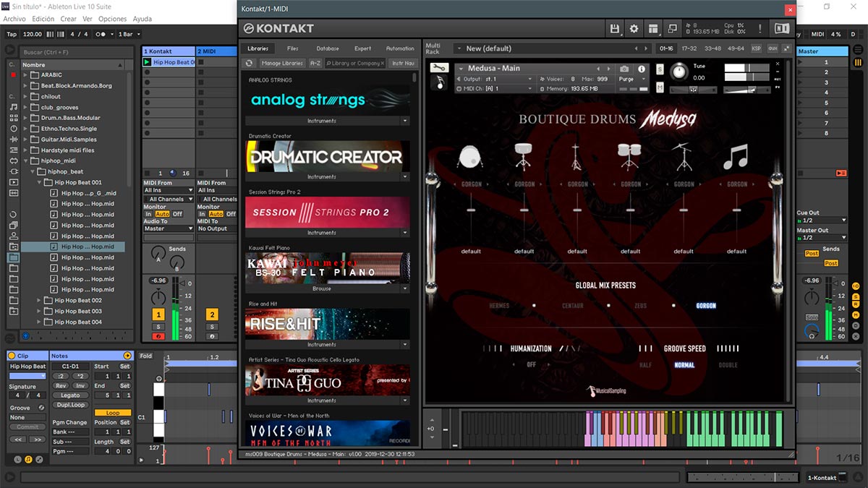The height and width of the screenshot is (488, 868).
Task: Open the Crear menu
Action: tap(68, 19)
